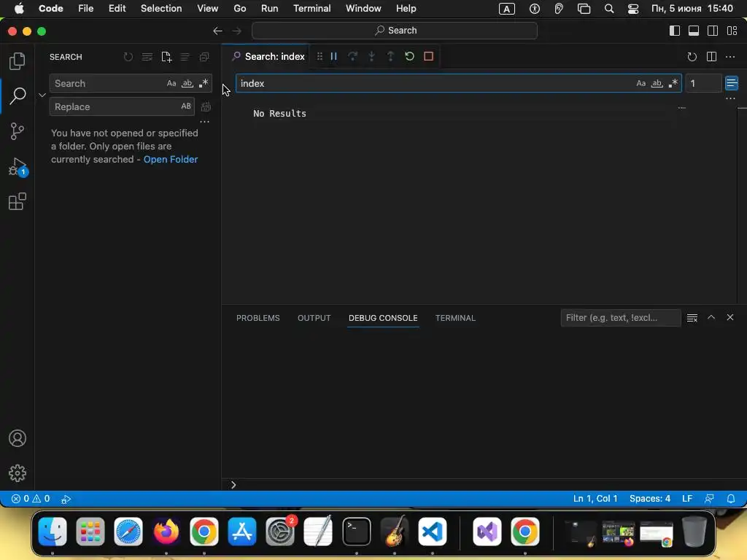Click LF end of line selector
The width and height of the screenshot is (747, 560).
[687, 499]
